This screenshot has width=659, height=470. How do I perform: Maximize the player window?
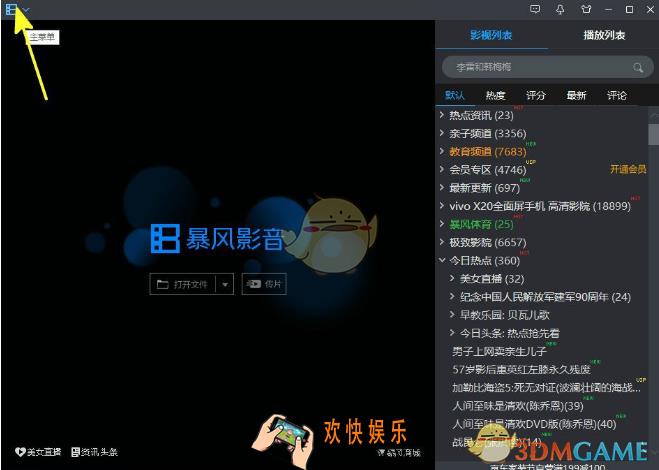click(629, 9)
